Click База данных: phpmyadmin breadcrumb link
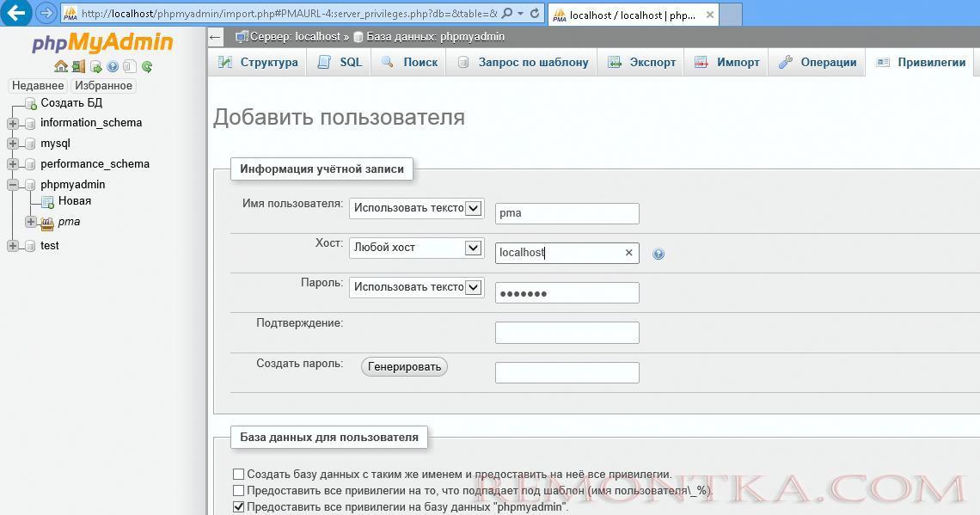The image size is (980, 515). coord(435,37)
